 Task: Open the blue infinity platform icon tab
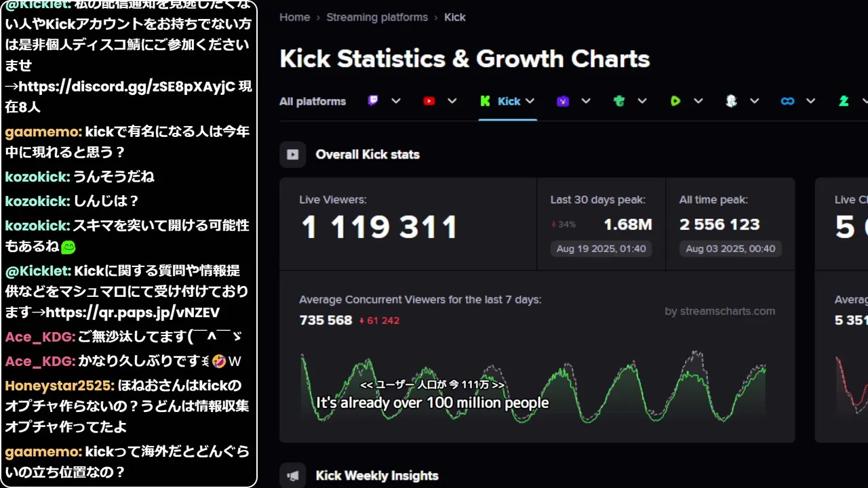(787, 101)
